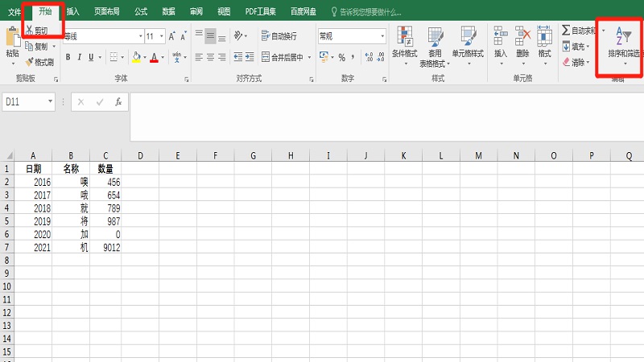Open the Data (数据) tab
Viewport: 644px width, 362px height.
(x=168, y=12)
